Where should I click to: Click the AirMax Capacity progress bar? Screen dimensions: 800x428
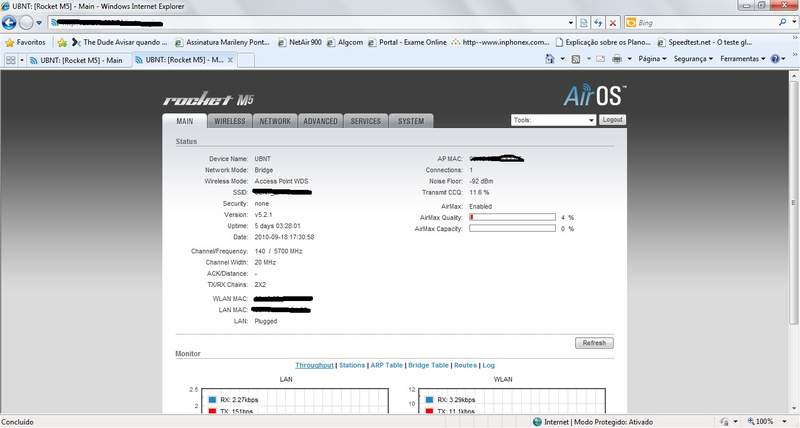point(512,229)
